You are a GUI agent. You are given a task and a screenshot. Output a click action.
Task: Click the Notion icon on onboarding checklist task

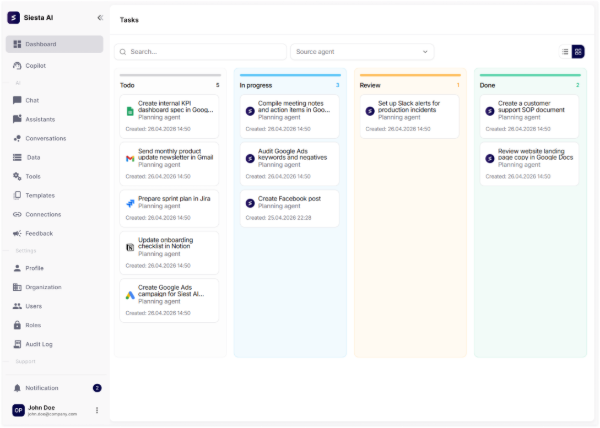click(x=130, y=247)
